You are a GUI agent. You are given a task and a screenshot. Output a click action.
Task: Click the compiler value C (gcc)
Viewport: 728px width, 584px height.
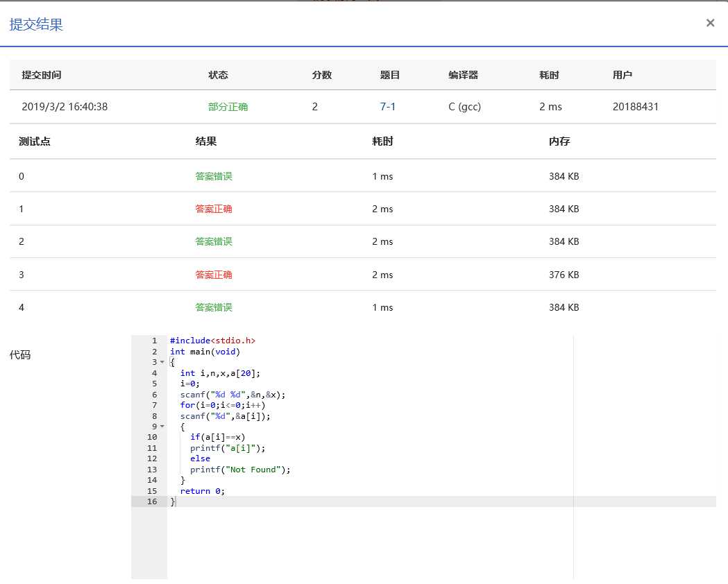464,107
